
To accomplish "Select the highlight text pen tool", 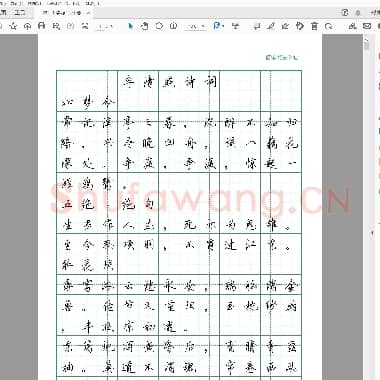I will [x=271, y=26].
